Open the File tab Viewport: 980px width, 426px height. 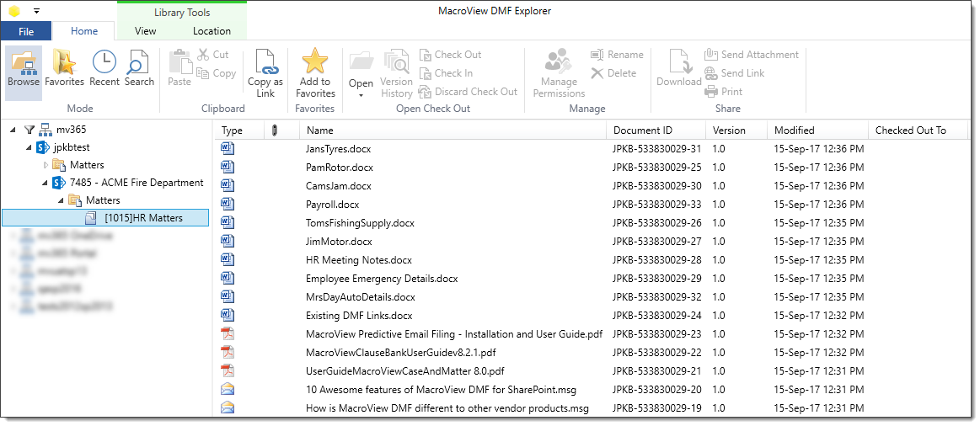pyautogui.click(x=26, y=31)
